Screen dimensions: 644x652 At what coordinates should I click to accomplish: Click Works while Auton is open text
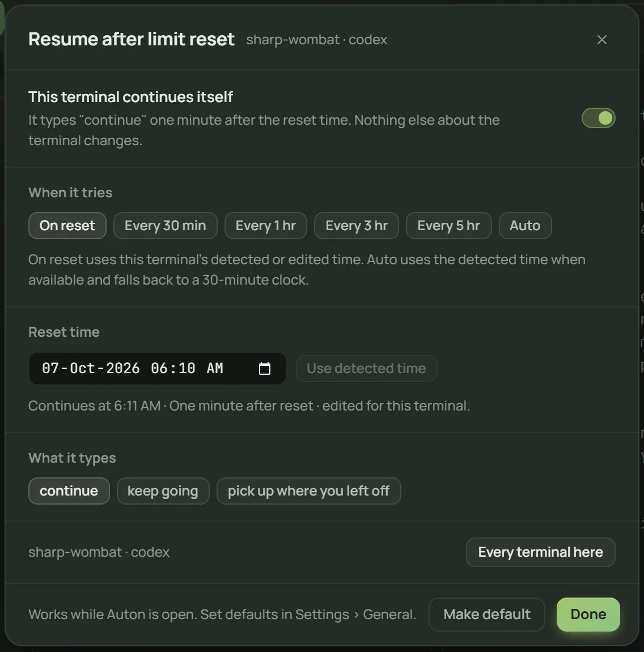222,614
